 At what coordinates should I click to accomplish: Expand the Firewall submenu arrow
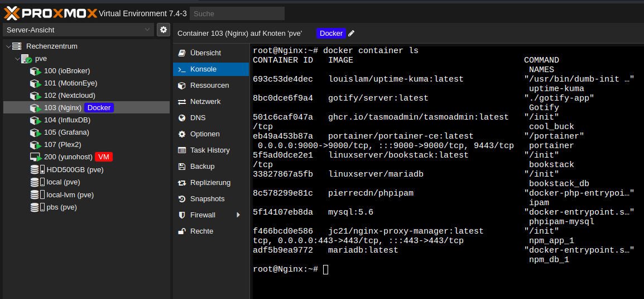[x=238, y=215]
